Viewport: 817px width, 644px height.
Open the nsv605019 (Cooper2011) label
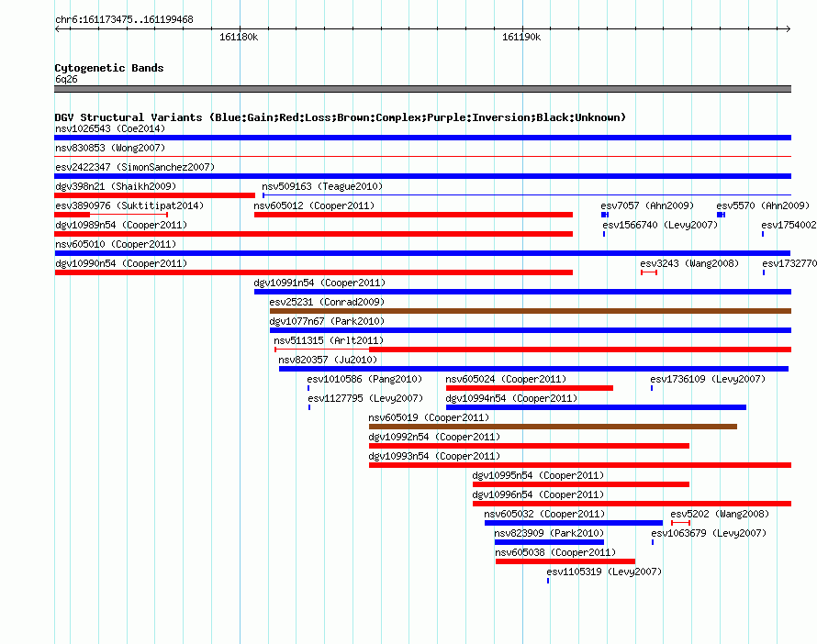pyautogui.click(x=429, y=417)
